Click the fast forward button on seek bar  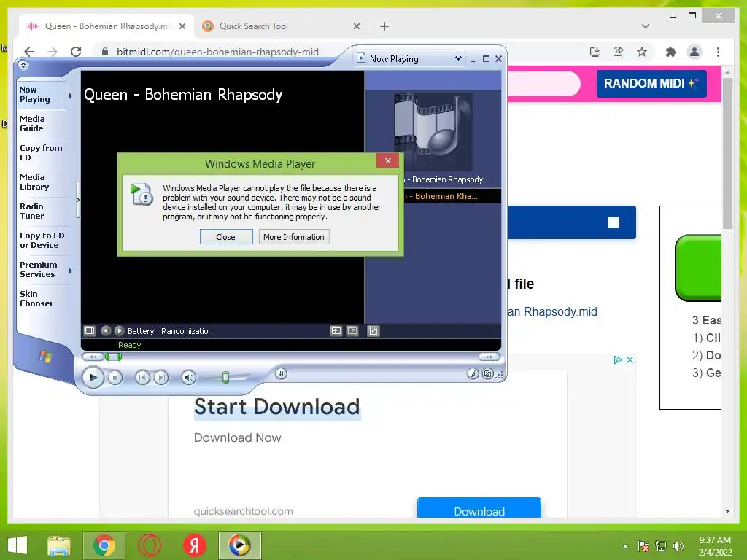tap(489, 357)
